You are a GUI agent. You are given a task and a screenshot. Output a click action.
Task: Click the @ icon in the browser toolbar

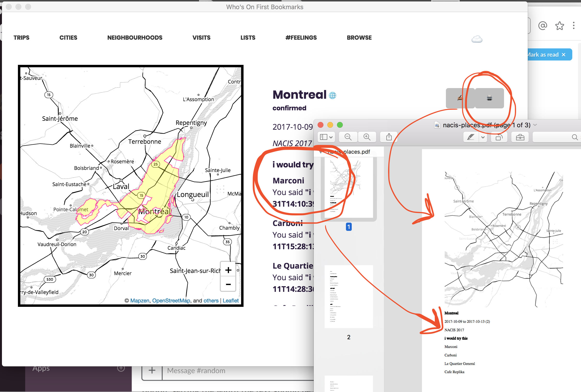543,25
